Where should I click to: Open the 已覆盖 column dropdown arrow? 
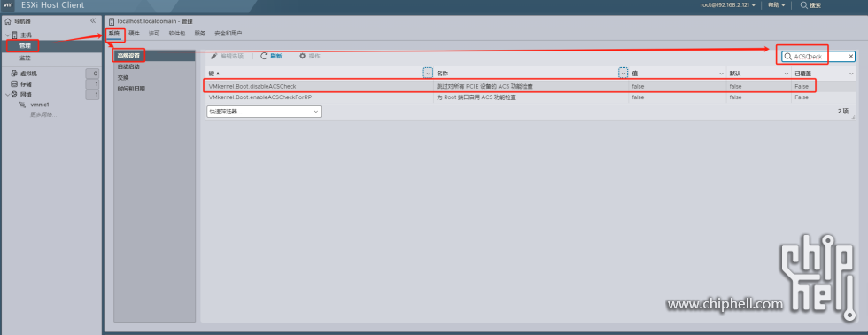[x=851, y=73]
